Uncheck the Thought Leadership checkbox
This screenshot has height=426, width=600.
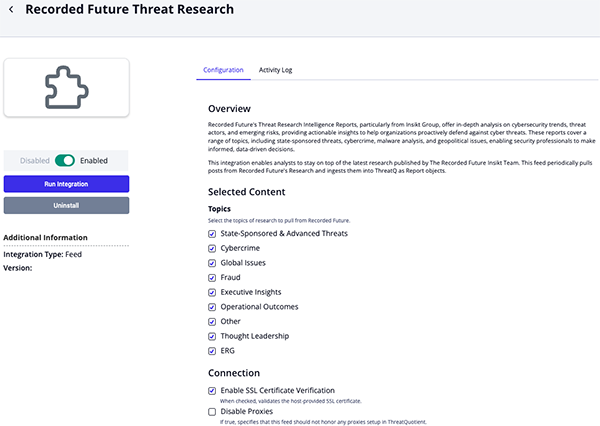pyautogui.click(x=212, y=336)
